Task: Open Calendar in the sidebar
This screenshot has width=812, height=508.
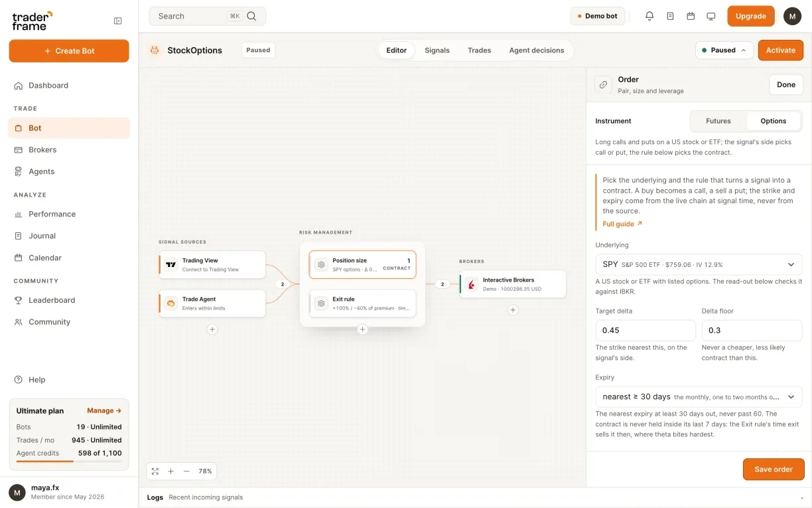Action: point(69,258)
